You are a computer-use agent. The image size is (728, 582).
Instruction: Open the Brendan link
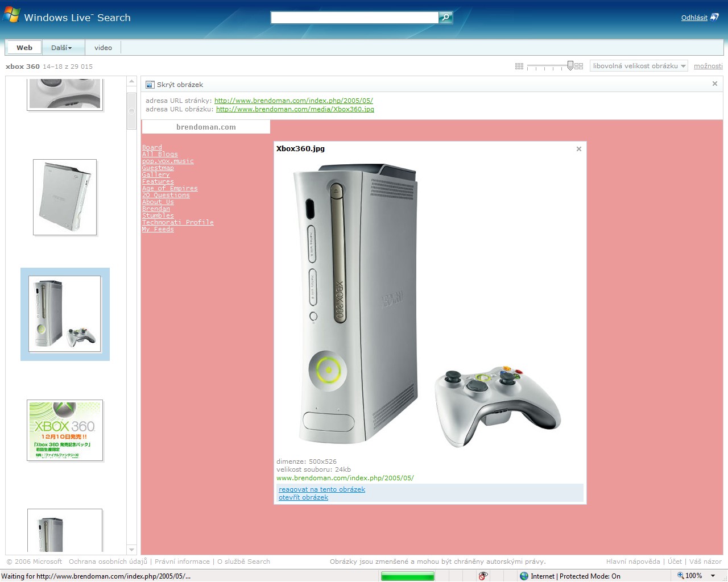(156, 209)
